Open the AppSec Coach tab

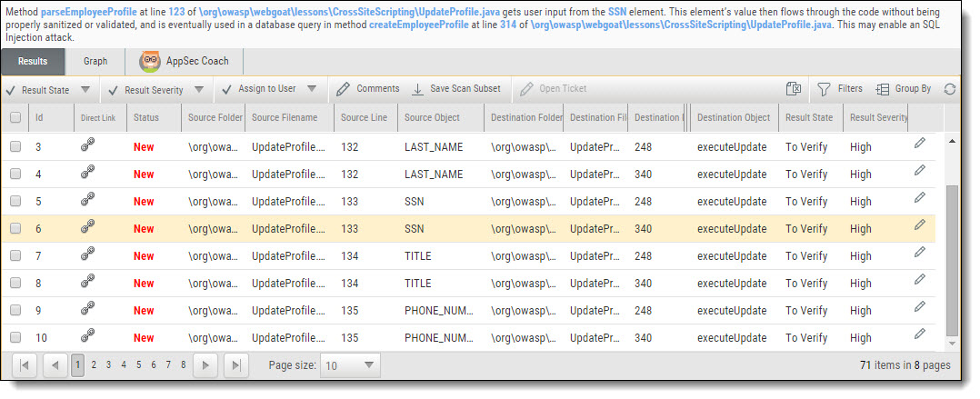click(x=185, y=61)
